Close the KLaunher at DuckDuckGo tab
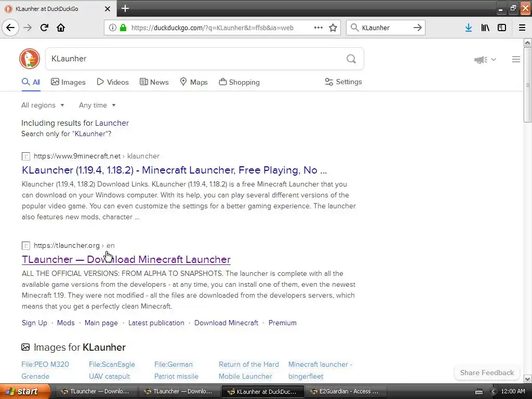The image size is (532, 399). pos(108,9)
